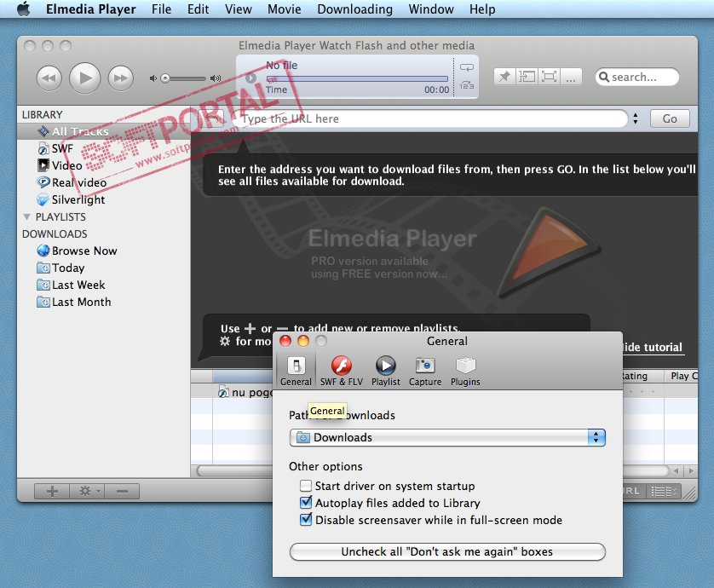Select All Tracks in the library
The height and width of the screenshot is (588, 714).
(x=104, y=131)
